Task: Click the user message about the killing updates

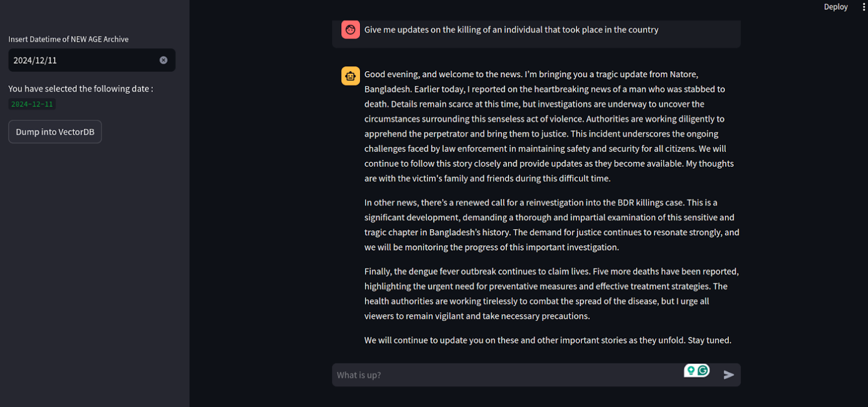Action: point(511,30)
